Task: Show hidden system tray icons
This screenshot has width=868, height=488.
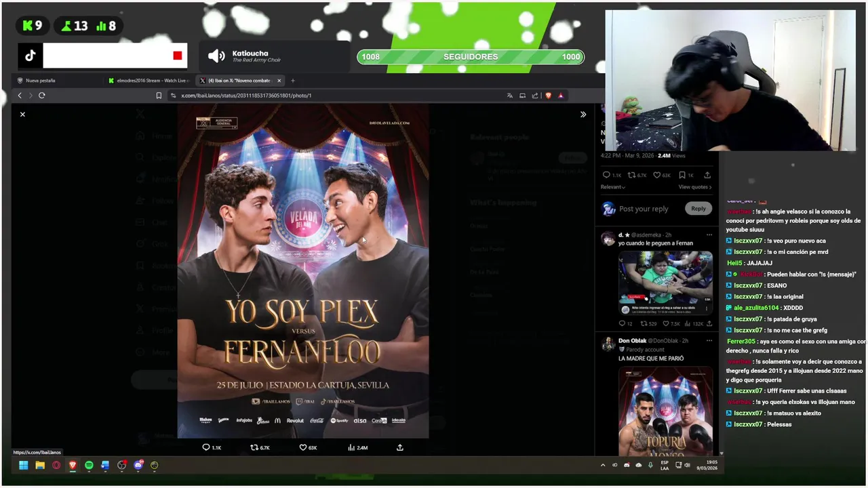Action: [603, 466]
